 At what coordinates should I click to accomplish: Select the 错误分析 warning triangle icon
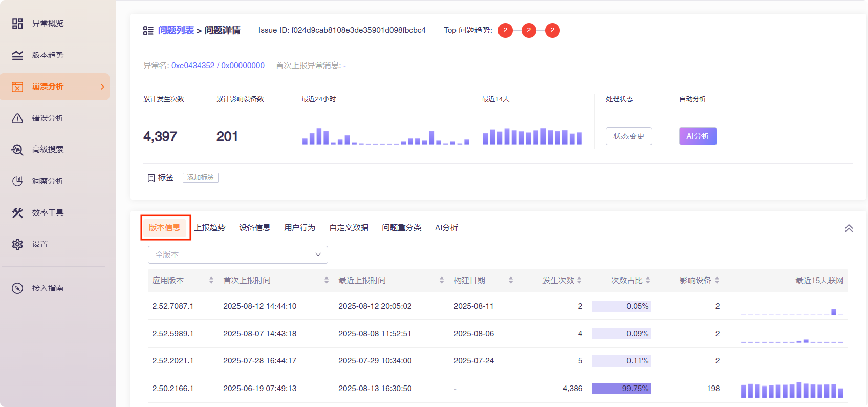(17, 118)
